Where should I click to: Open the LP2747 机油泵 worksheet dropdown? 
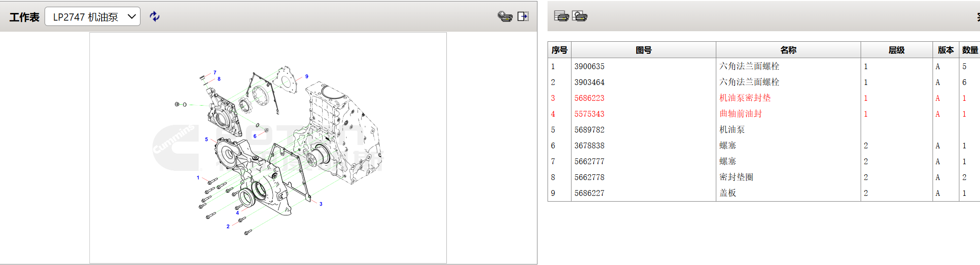click(x=93, y=17)
